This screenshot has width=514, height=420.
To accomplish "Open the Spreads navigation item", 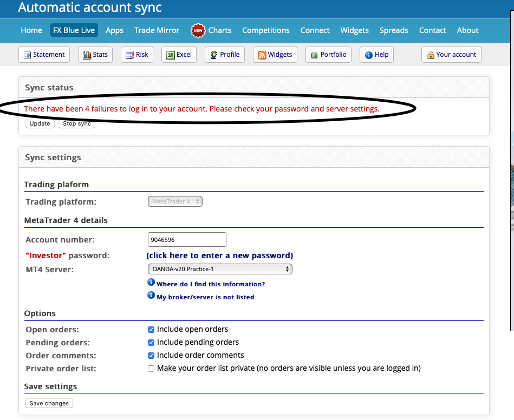I will point(394,30).
